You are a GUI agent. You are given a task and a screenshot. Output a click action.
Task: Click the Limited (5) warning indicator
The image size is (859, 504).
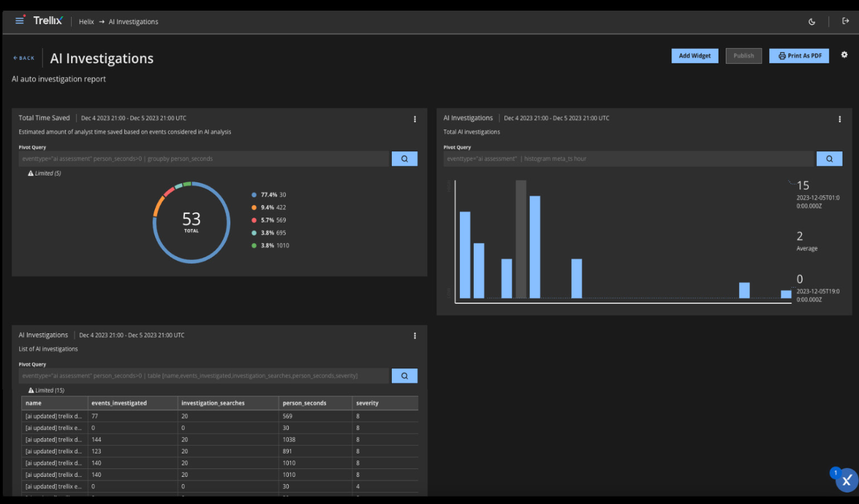45,173
